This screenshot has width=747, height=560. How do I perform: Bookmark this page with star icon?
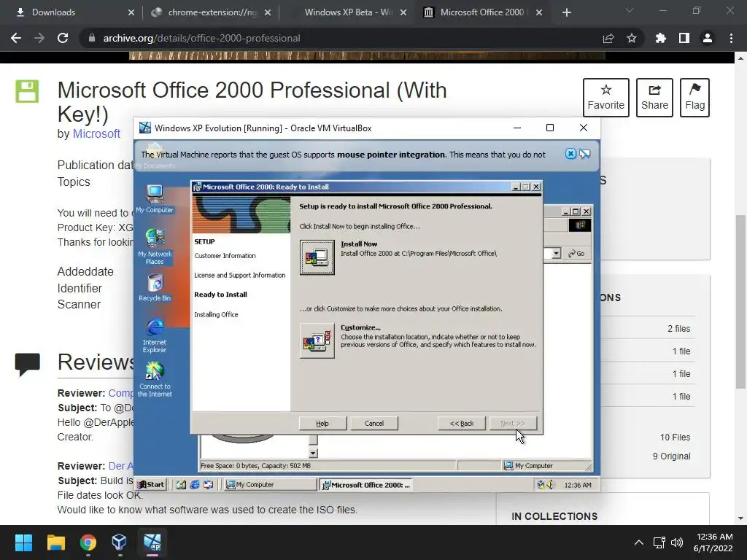632,38
